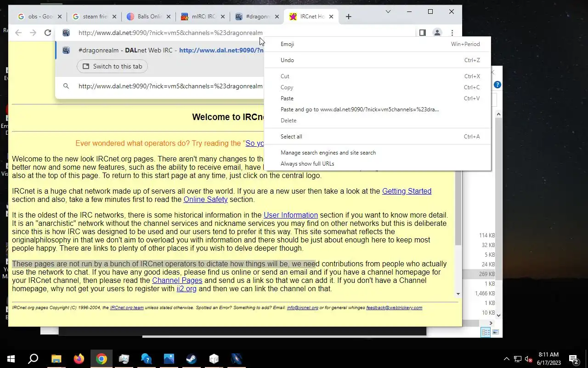Show hidden system tray icons
The height and width of the screenshot is (368, 588).
click(507, 359)
